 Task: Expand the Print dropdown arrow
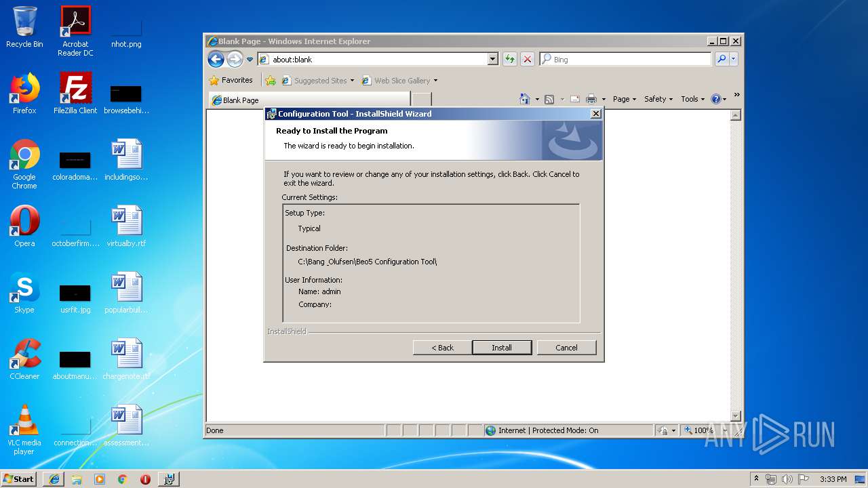pos(604,99)
